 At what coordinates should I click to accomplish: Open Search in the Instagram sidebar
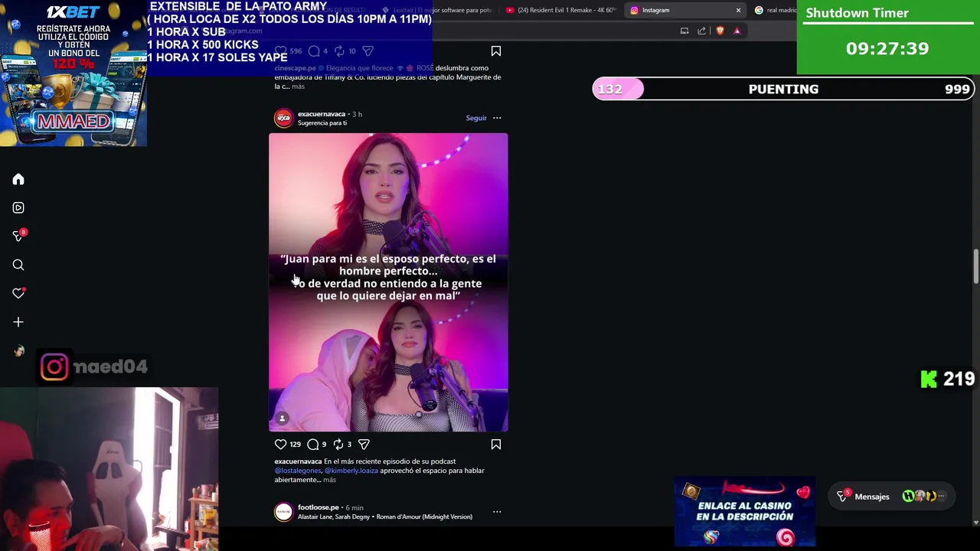(x=18, y=265)
